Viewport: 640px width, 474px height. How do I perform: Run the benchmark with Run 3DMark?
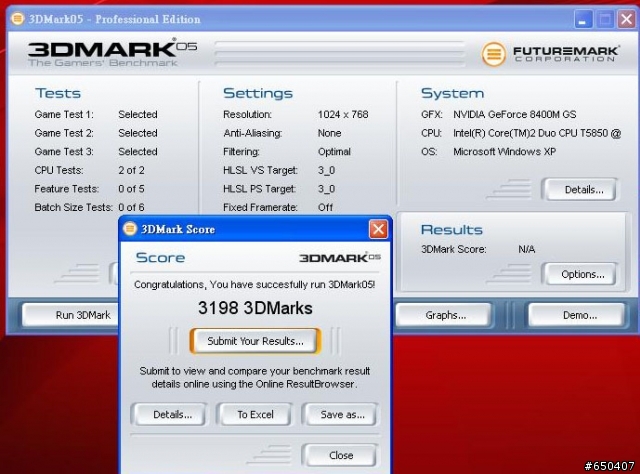coord(71,315)
